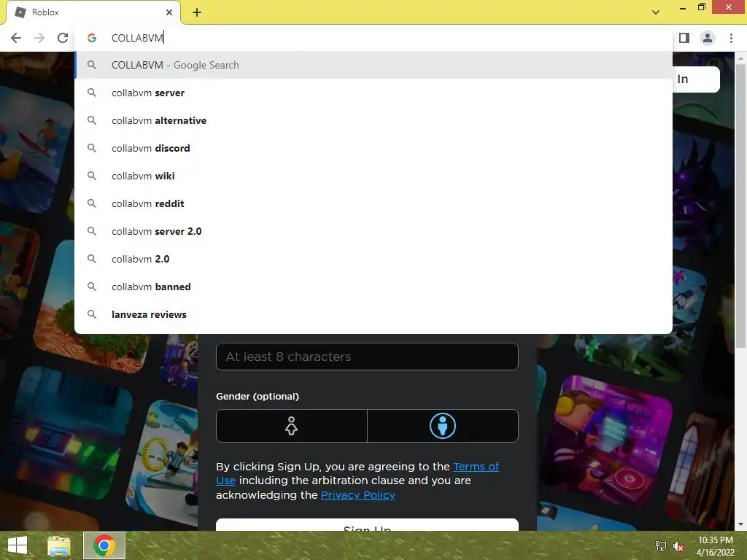
Task: Select suggestion collabvm reddit
Action: [x=373, y=203]
